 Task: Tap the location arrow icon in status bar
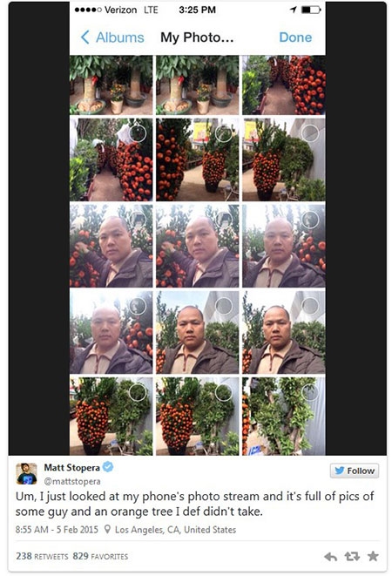pos(293,10)
